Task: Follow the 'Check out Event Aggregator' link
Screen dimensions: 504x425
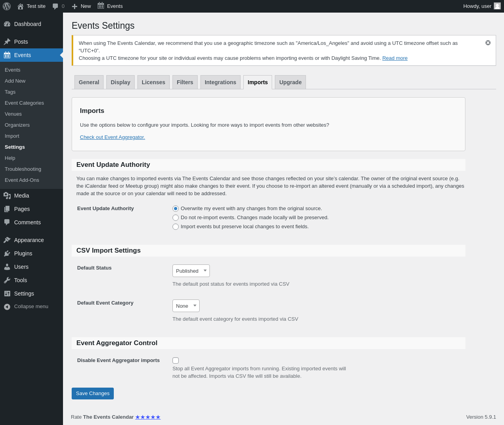Action: coord(112,137)
